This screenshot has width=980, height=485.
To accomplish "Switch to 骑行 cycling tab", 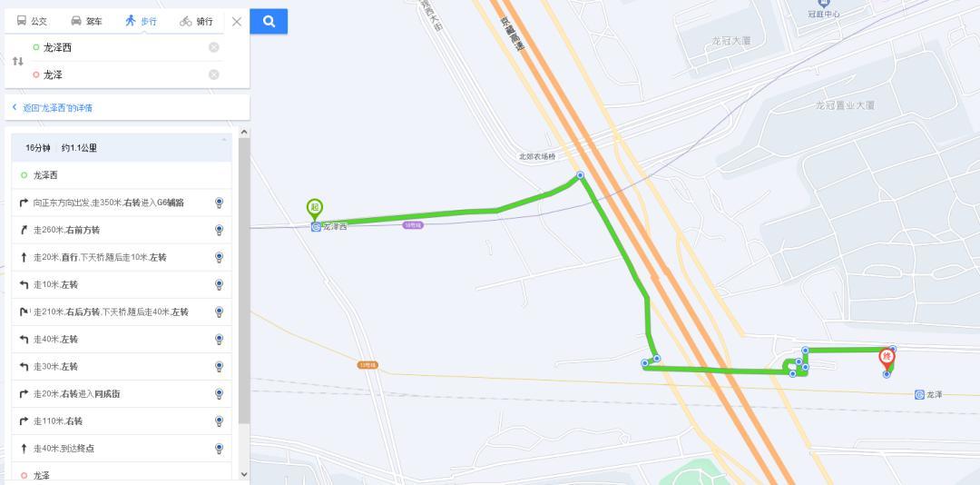I will (x=196, y=21).
